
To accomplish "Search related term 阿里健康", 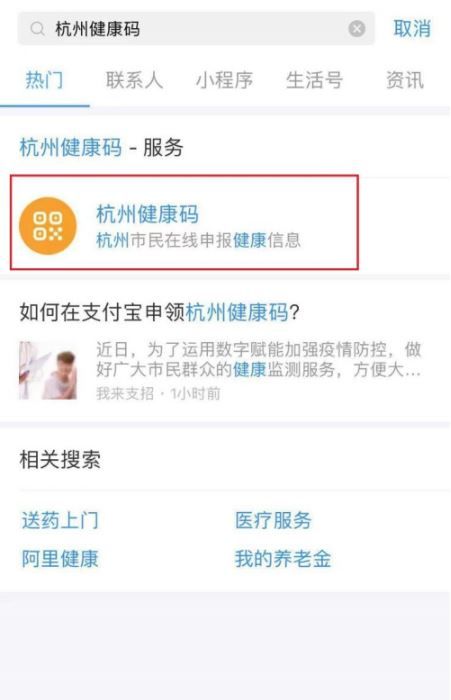I will (x=60, y=559).
